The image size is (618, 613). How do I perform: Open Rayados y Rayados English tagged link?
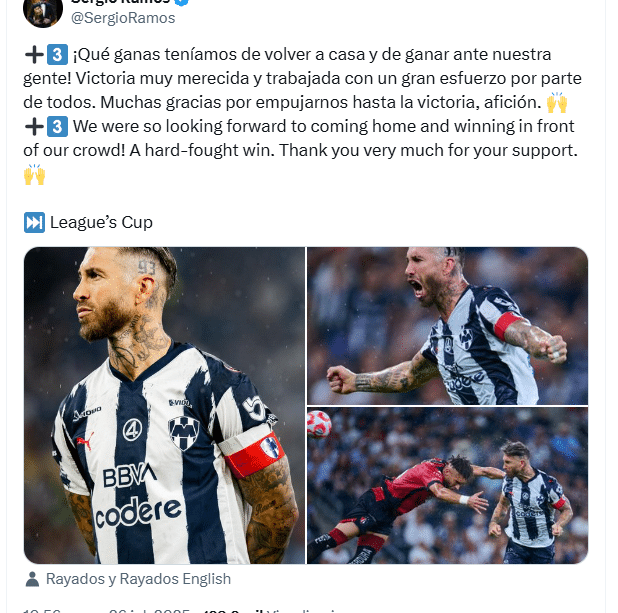tap(138, 579)
